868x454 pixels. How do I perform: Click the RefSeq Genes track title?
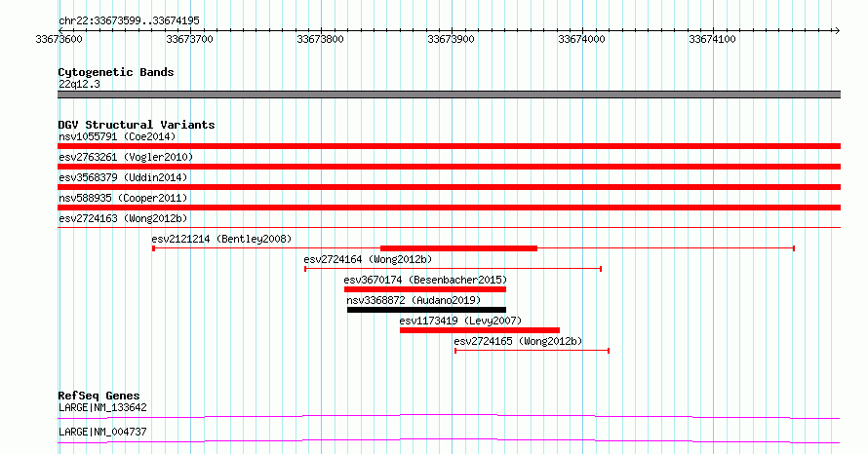[99, 396]
